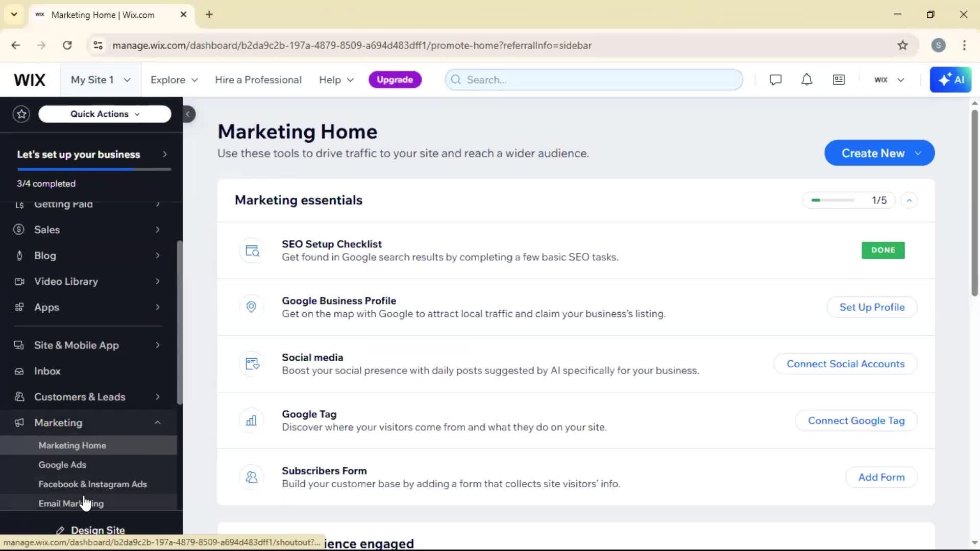Screen dimensions: 980x551
Task: Open the notifications bell
Action: pos(806,80)
